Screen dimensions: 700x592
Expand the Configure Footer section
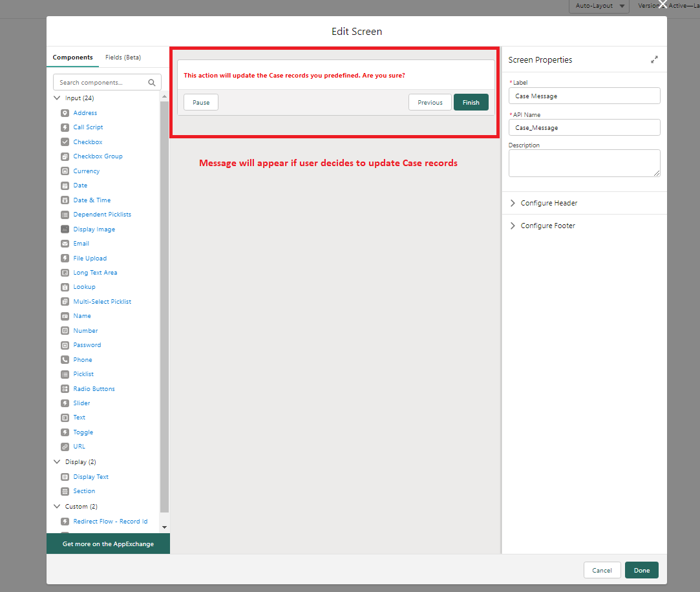[x=547, y=226]
